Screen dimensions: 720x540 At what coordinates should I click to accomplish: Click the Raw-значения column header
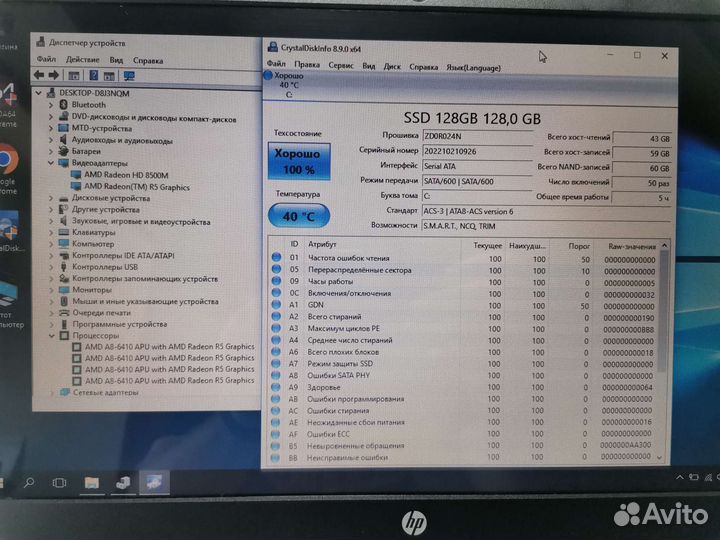pos(632,247)
